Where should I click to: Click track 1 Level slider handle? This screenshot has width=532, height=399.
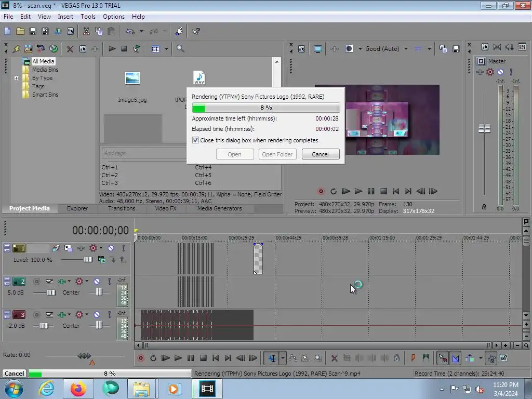(87, 260)
